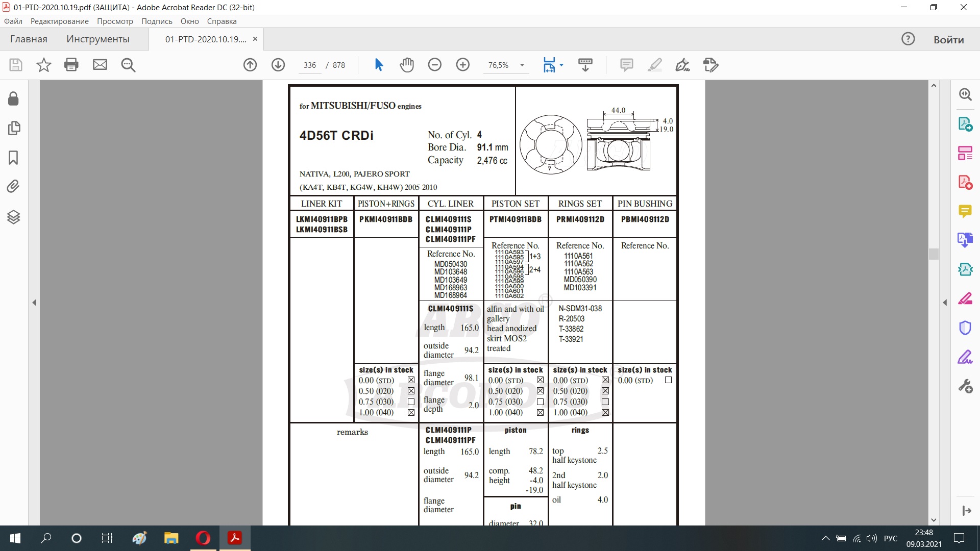Viewport: 980px width, 551px height.
Task: Click the page number field 336
Action: pyautogui.click(x=309, y=65)
